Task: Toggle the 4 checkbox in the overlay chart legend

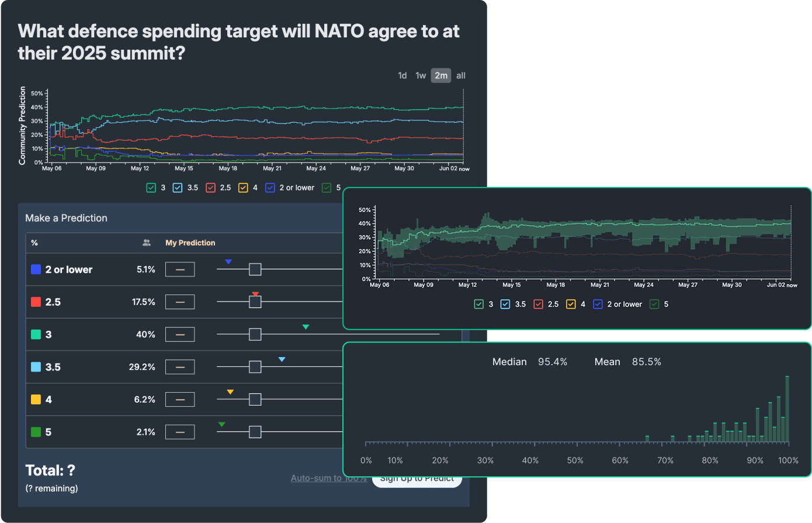Action: 571,304
